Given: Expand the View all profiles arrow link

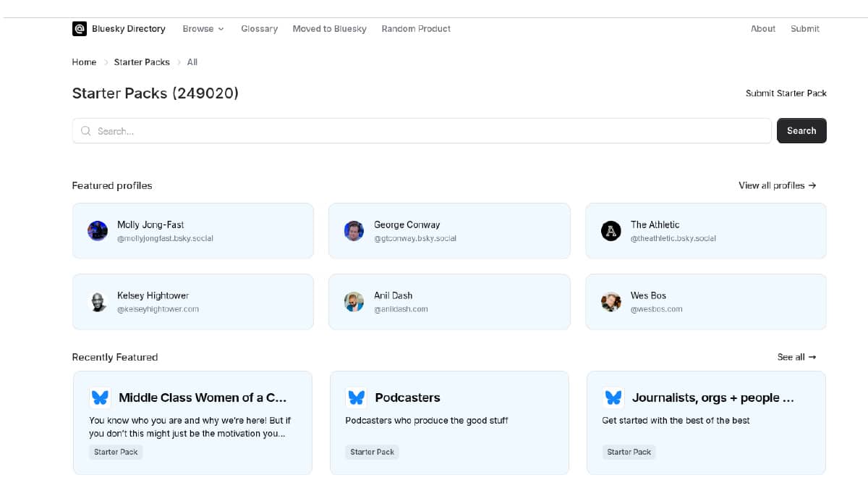Looking at the screenshot, I should tap(777, 185).
